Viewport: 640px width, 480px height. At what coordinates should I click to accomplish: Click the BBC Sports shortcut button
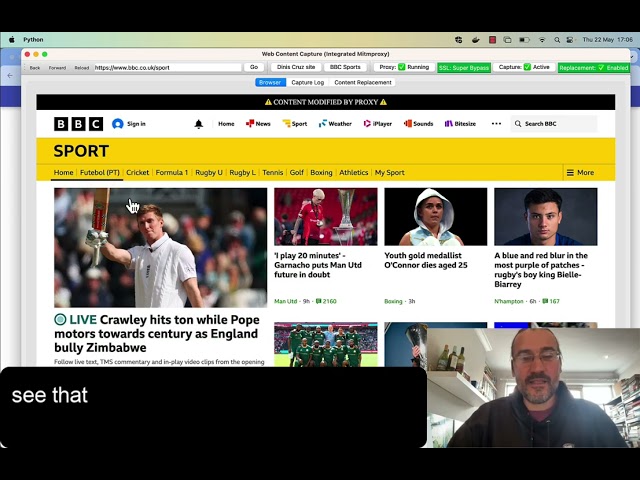pyautogui.click(x=345, y=67)
